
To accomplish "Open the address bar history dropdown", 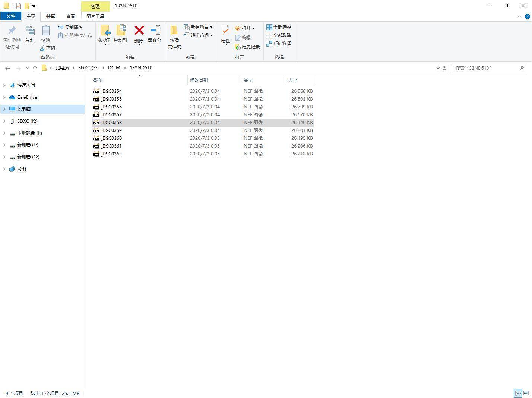I will [x=438, y=68].
